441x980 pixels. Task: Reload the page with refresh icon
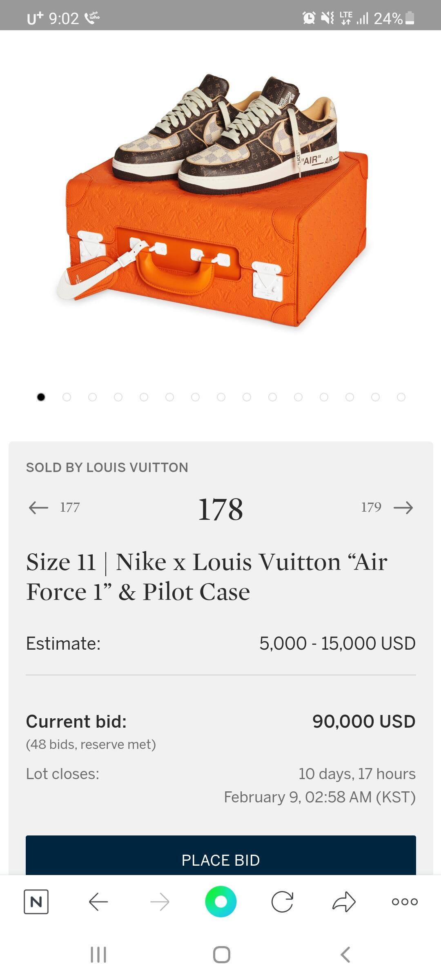pyautogui.click(x=282, y=901)
